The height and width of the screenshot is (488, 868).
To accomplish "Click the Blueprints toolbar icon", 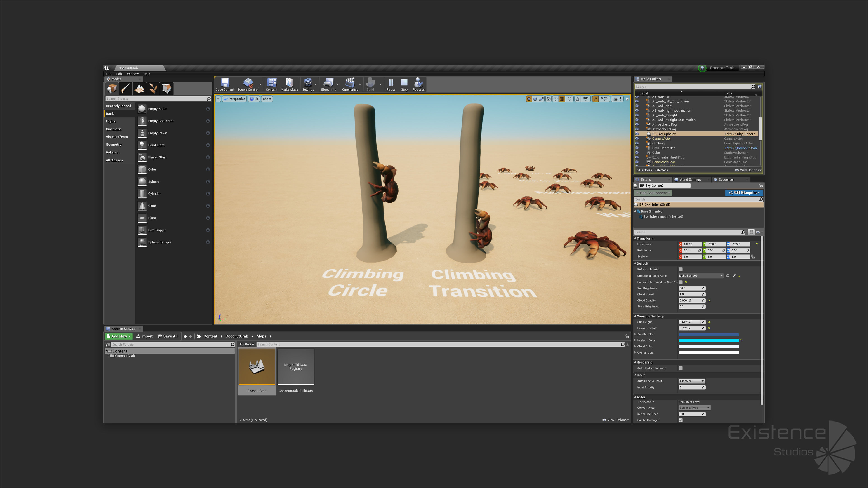I will click(x=328, y=83).
